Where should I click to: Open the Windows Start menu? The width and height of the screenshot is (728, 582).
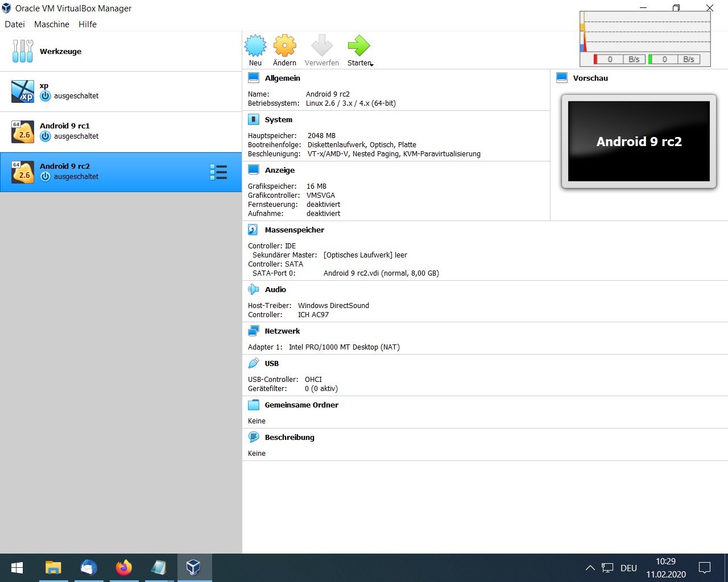click(x=17, y=568)
